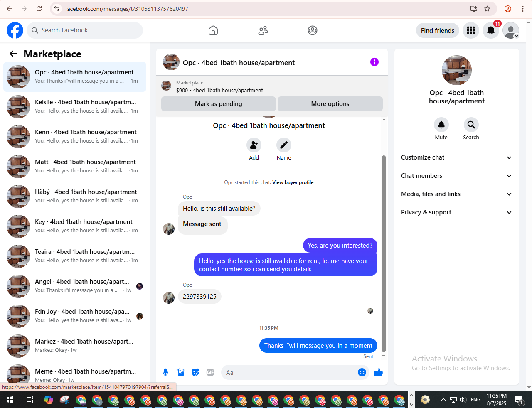Open the Friends icon in top navigation
Viewport: 532px width, 408px height.
pyautogui.click(x=263, y=30)
